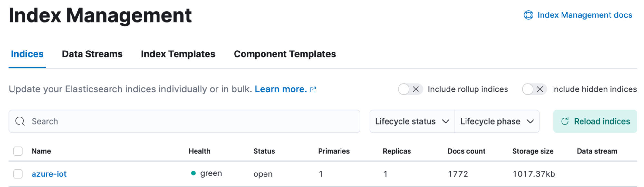This screenshot has height=187, width=644.
Task: Open the Index Templates tab
Action: pos(178,54)
